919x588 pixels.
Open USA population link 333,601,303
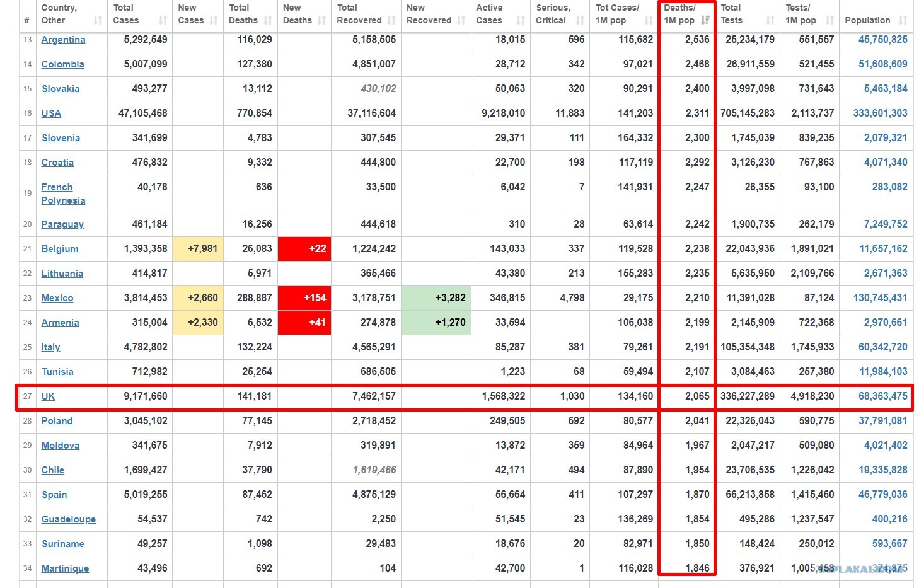[x=880, y=113]
